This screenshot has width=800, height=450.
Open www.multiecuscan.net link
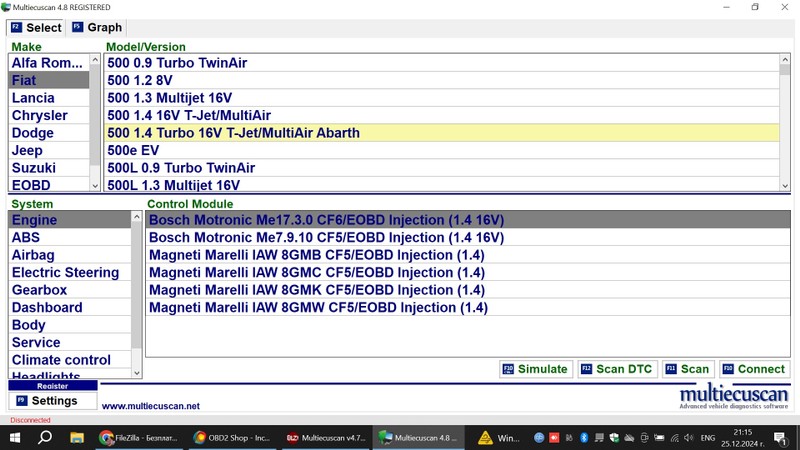tap(150, 406)
